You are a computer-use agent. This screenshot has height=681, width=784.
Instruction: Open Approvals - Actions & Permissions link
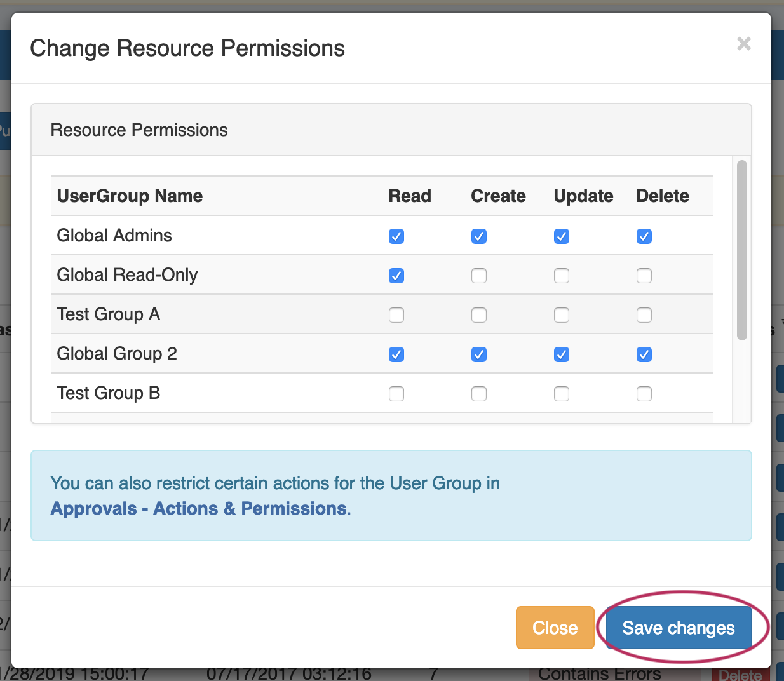(199, 508)
